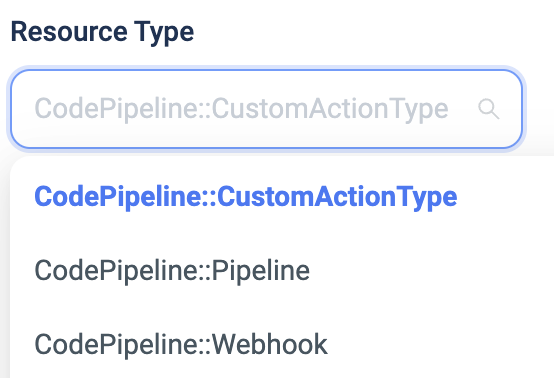
Task: Click inside the Resource Type combo box
Action: [x=266, y=109]
